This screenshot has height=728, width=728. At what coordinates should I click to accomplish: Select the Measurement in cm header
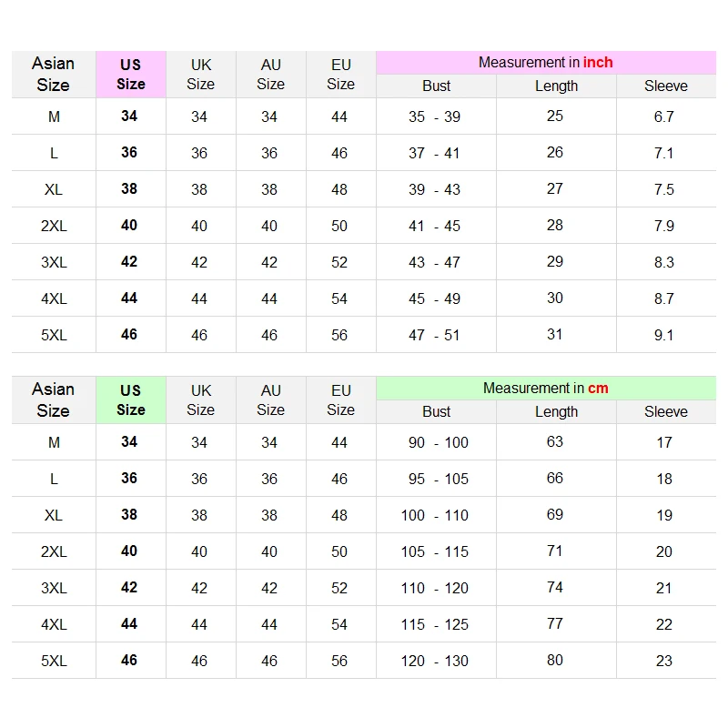pos(545,389)
